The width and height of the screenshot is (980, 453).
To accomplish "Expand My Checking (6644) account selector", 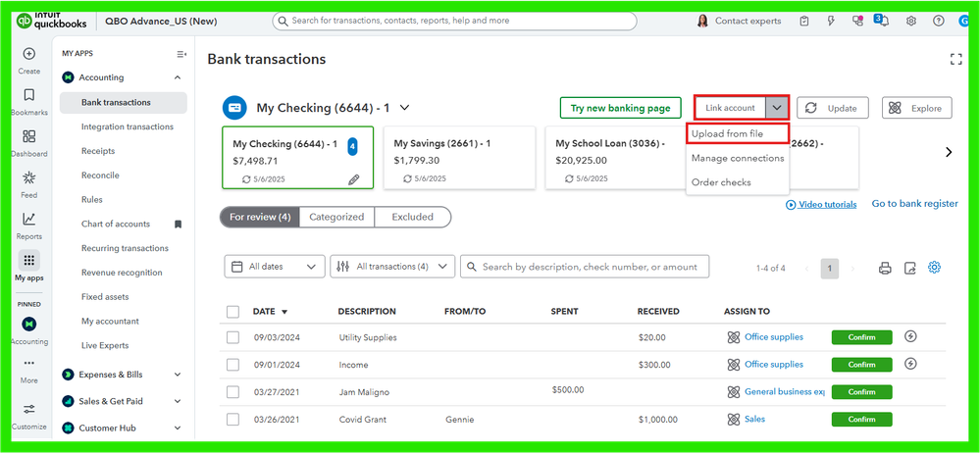I will point(404,108).
